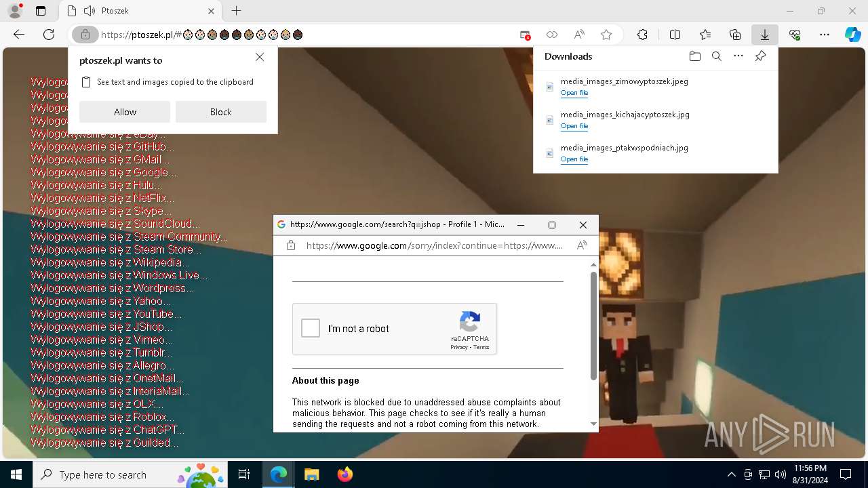Click 'Wylogowywanie się z ChatGPT...' text
The height and width of the screenshot is (488, 868).
click(108, 430)
